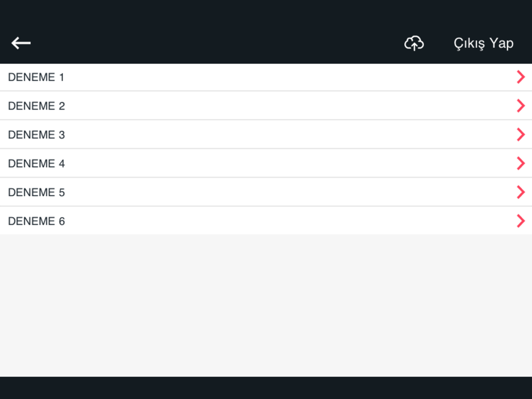Click the red arrow on DENEME 5 row
This screenshot has width=532, height=399.
[x=521, y=193]
